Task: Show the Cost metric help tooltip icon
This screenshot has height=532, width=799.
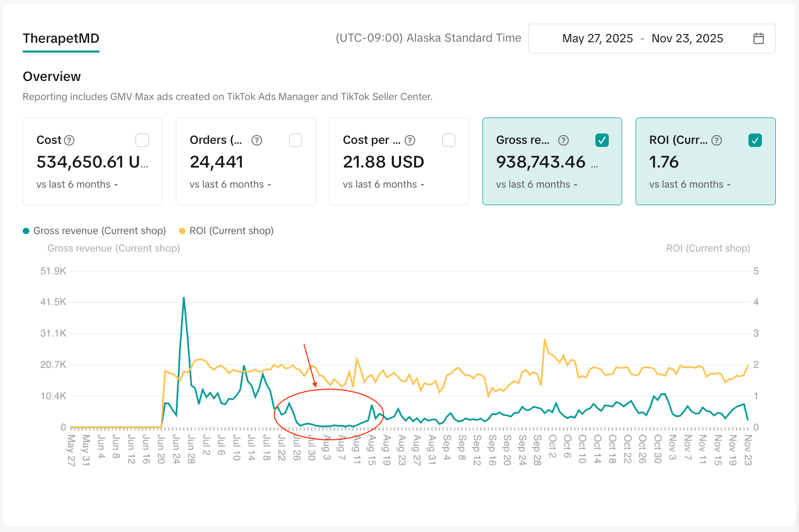Action: pyautogui.click(x=69, y=140)
